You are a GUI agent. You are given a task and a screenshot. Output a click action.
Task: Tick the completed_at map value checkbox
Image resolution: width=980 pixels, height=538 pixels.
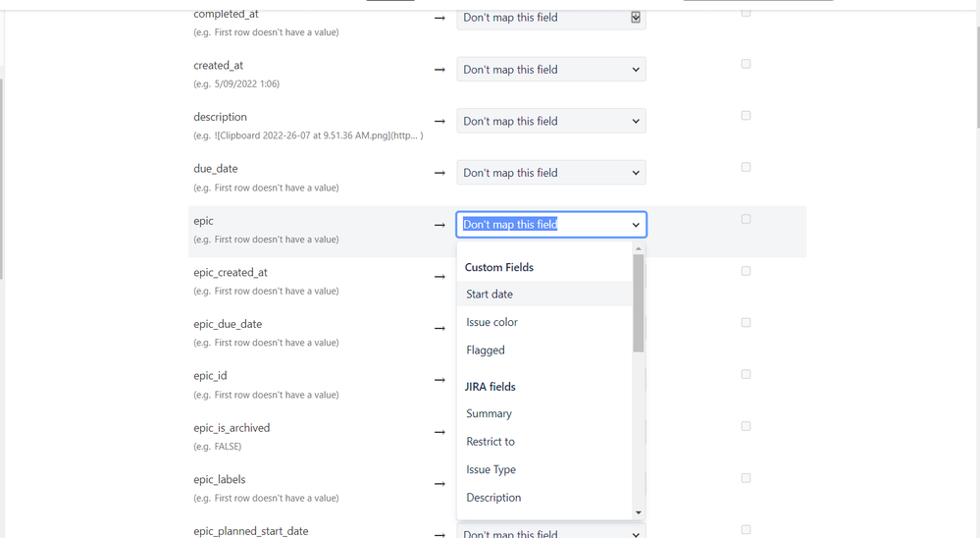746,13
